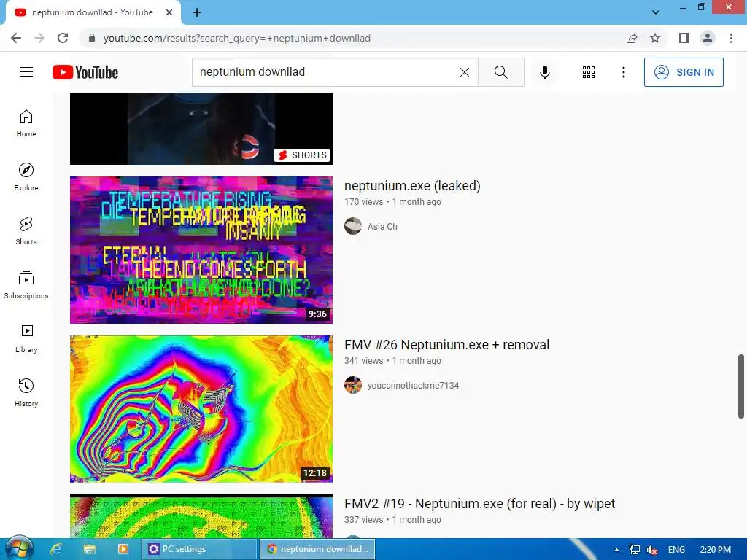
Task: Bookmark this page with star
Action: [655, 38]
